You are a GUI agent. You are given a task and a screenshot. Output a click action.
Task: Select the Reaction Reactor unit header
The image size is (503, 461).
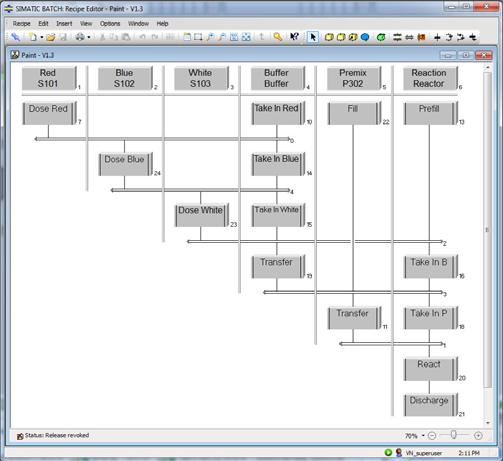[430, 78]
